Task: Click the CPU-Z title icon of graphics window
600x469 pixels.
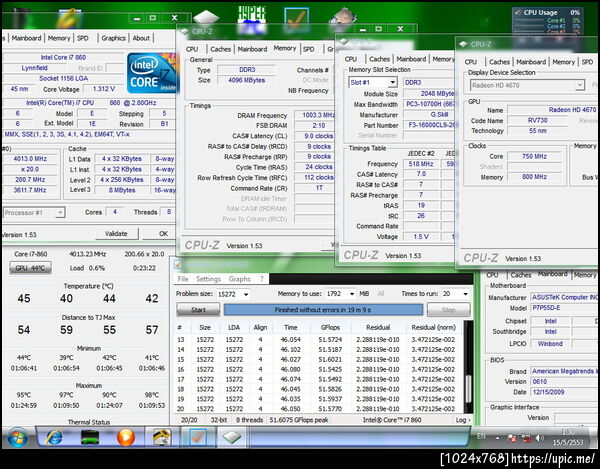Action: point(463,44)
